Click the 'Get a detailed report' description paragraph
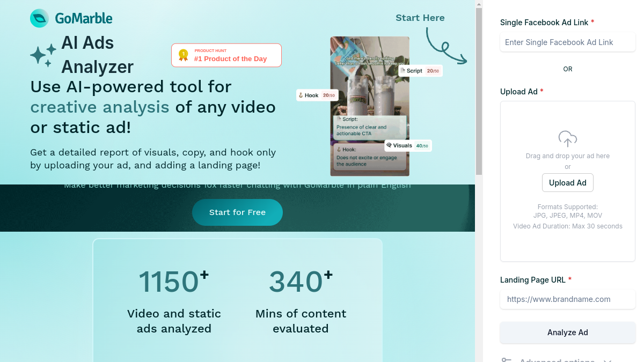The width and height of the screenshot is (644, 362). pos(153,159)
